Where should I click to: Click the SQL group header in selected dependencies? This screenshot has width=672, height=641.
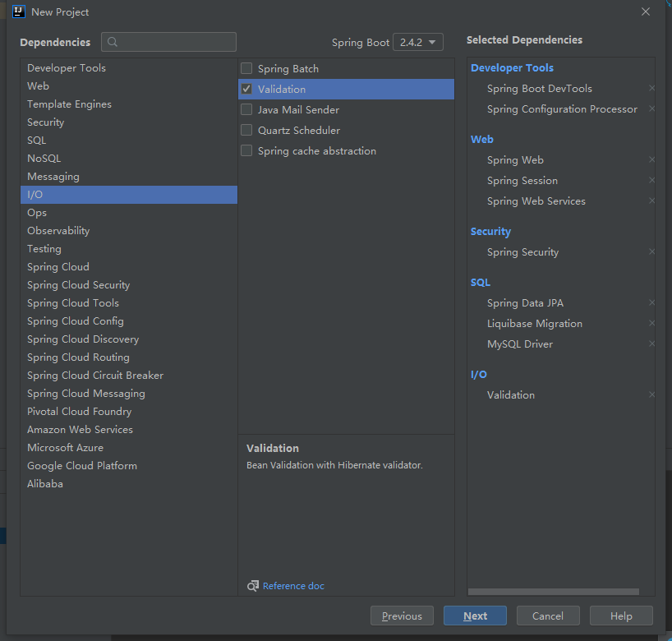tap(481, 283)
